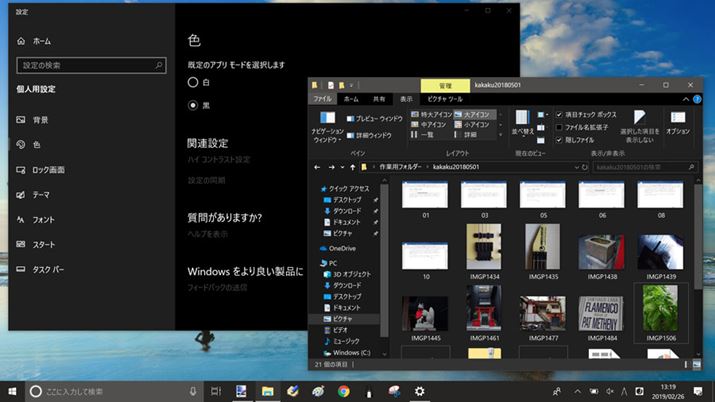Open the File (ファイル) ribbon tab
715x402 pixels.
pyautogui.click(x=322, y=99)
